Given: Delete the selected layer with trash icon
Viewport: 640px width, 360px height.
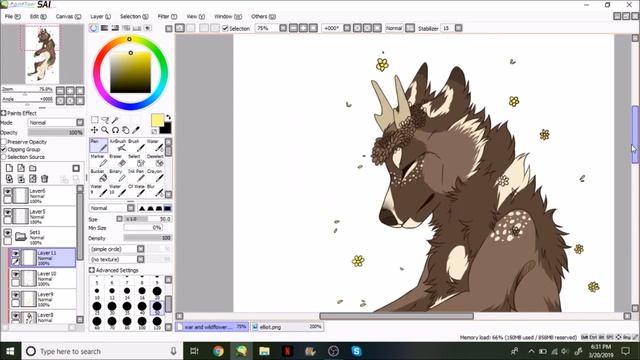Looking at the screenshot, I should (44, 179).
